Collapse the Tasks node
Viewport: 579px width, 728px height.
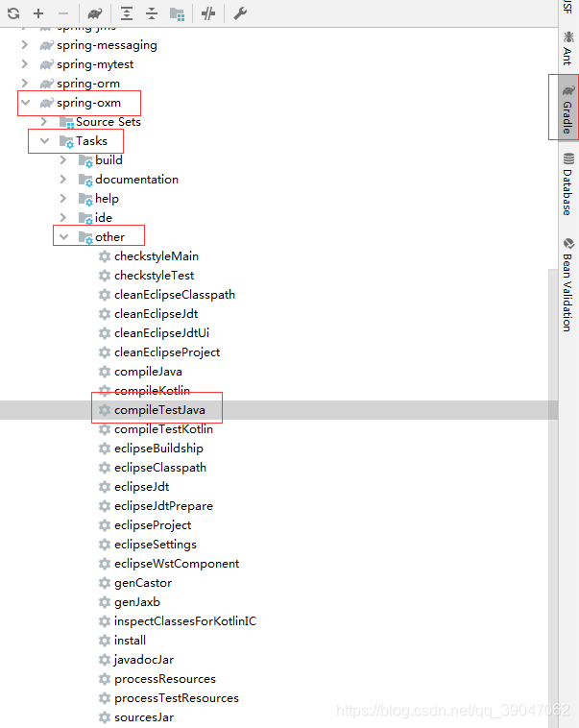pyautogui.click(x=44, y=140)
